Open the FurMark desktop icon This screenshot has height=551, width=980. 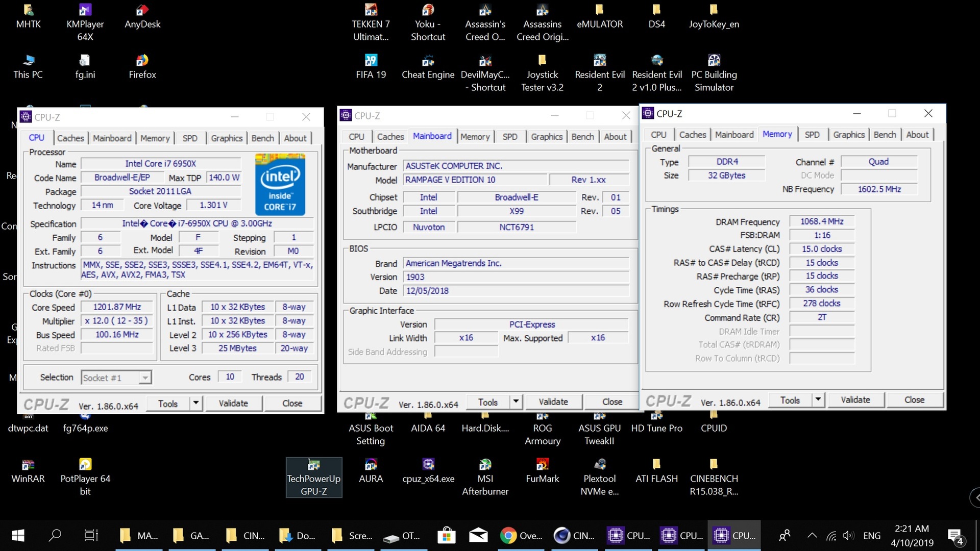(x=543, y=471)
